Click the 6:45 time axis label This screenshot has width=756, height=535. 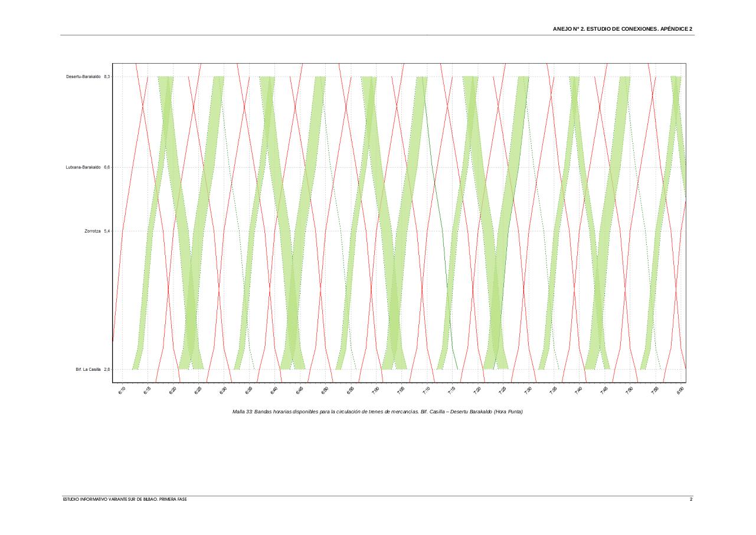[x=299, y=390]
